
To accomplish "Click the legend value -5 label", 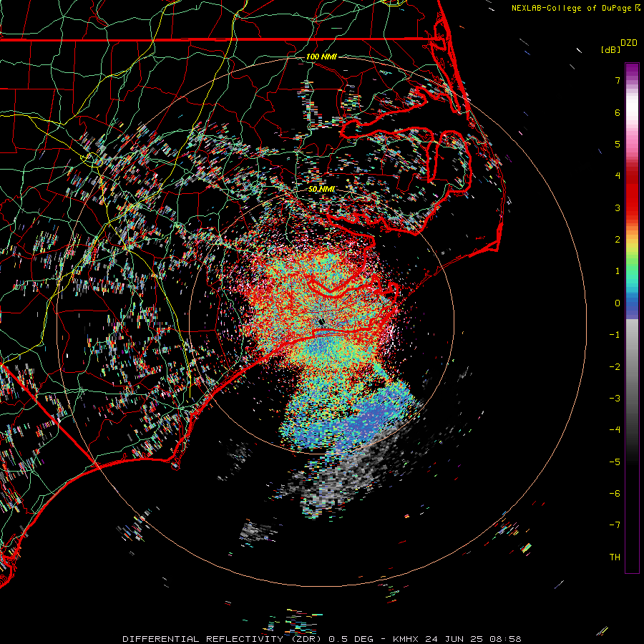I will pyautogui.click(x=615, y=462).
